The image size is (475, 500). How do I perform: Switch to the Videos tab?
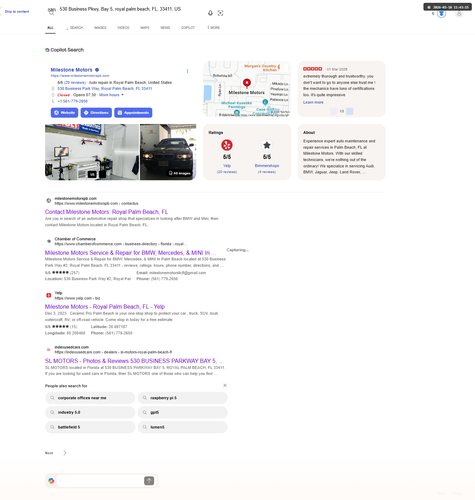[x=123, y=28]
